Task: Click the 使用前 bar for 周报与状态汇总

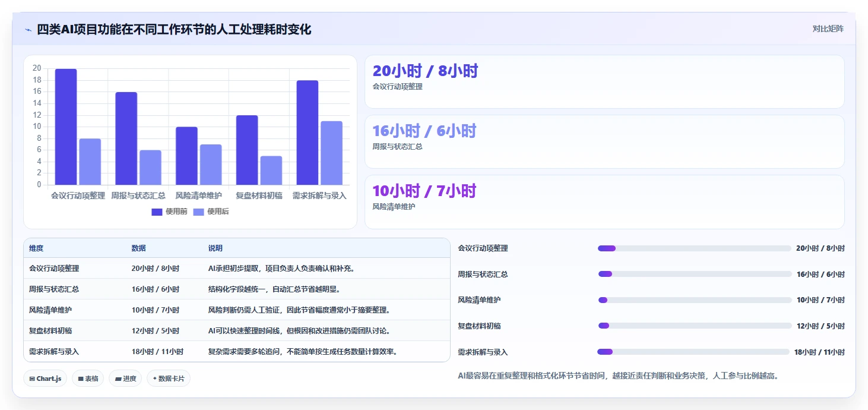Action: [126, 138]
